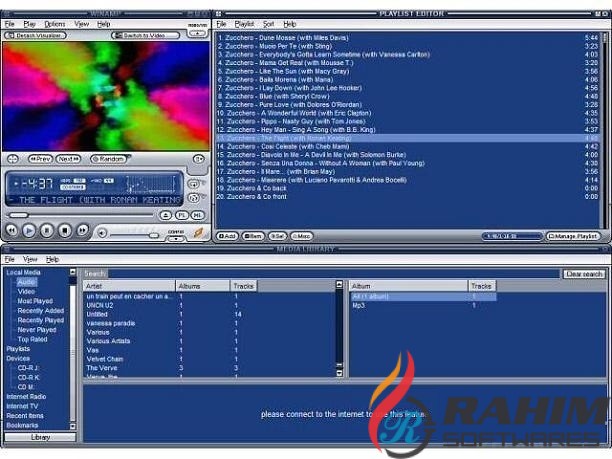Stop playback with the round stop button
The height and width of the screenshot is (459, 612).
[65, 230]
